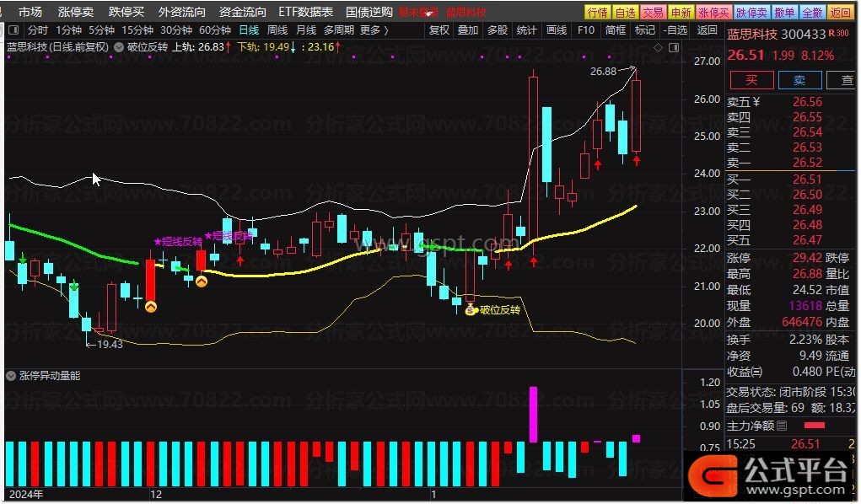Open F10 company info
The width and height of the screenshot is (861, 504).
(586, 30)
